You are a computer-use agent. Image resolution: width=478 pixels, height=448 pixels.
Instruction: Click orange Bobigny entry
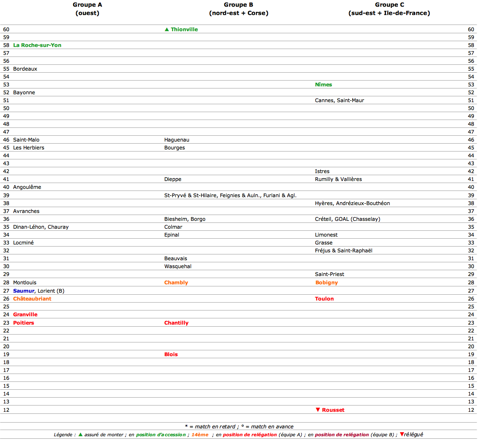(326, 283)
